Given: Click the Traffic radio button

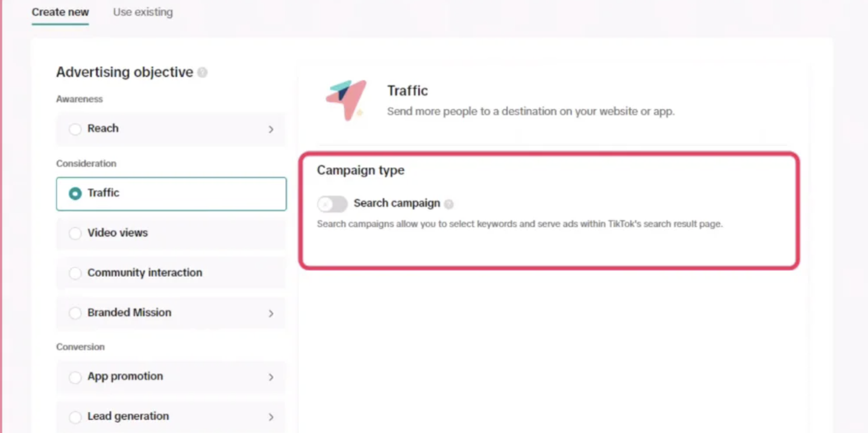Looking at the screenshot, I should tap(75, 193).
